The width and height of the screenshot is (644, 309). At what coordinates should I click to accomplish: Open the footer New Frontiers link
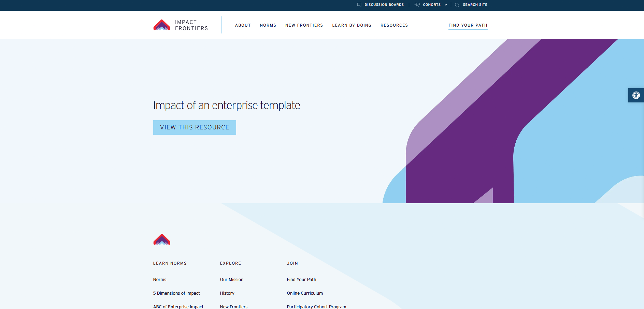[234, 307]
